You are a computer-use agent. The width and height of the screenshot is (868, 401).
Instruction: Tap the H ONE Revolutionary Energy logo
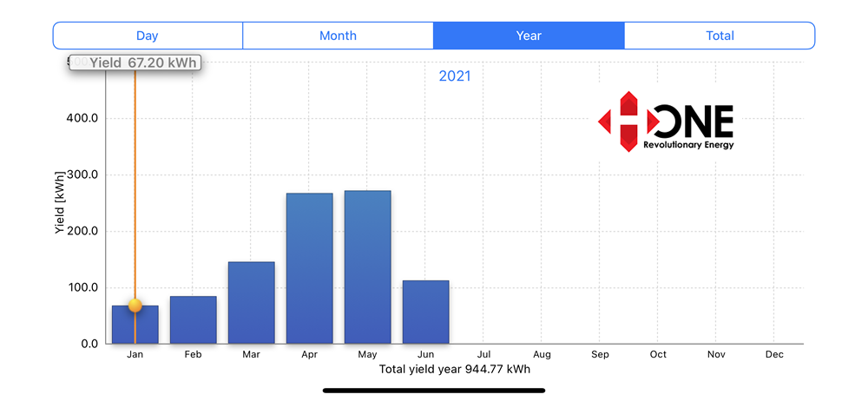click(x=667, y=122)
